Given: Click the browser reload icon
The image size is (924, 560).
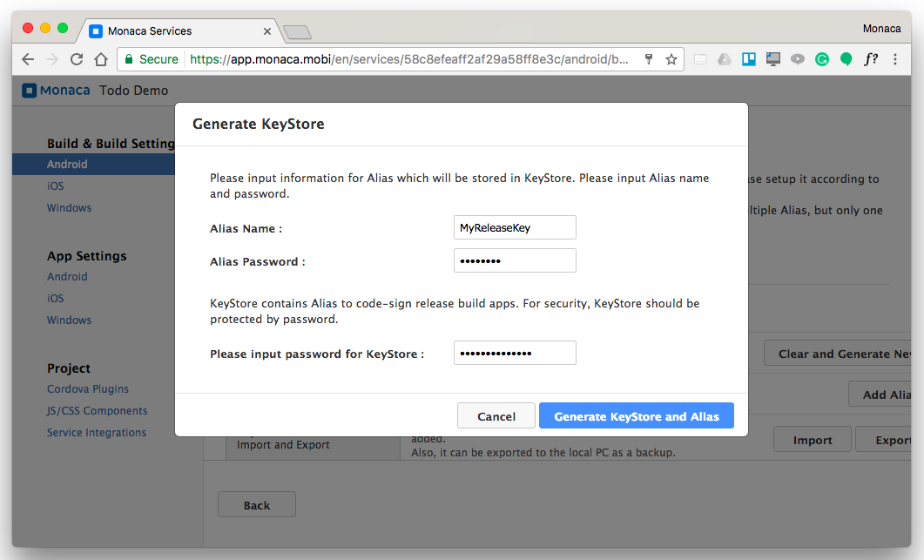Looking at the screenshot, I should (x=77, y=59).
